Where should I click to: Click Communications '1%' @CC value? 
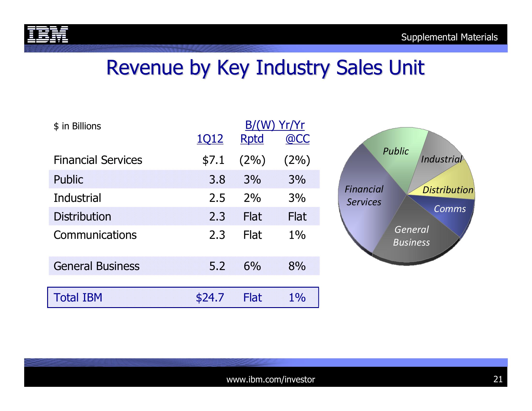coord(297,235)
